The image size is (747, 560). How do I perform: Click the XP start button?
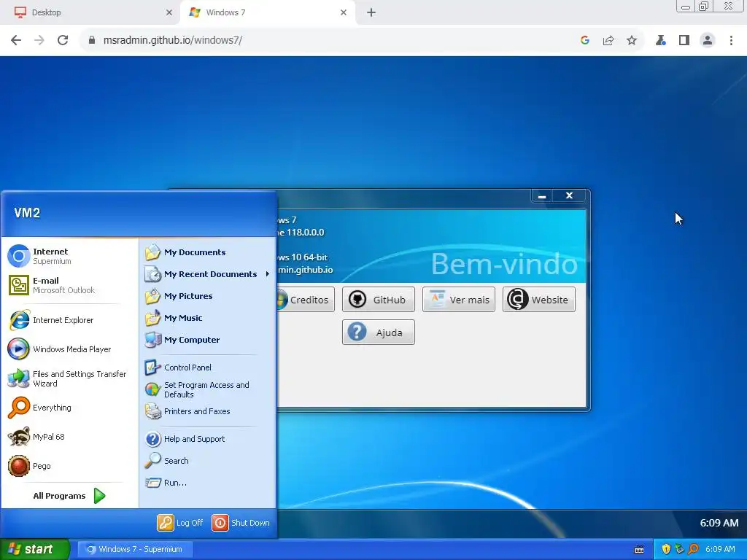tap(34, 549)
